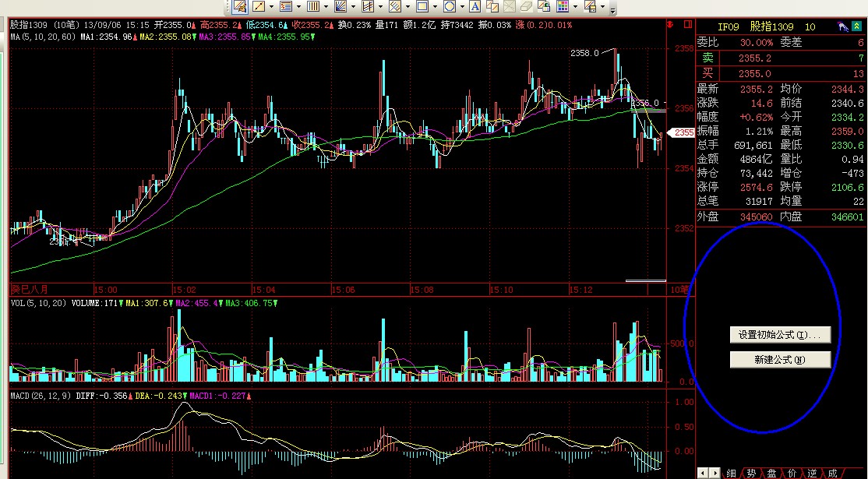
Task: Click the parallel vertical lines tool
Action: (x=313, y=7)
